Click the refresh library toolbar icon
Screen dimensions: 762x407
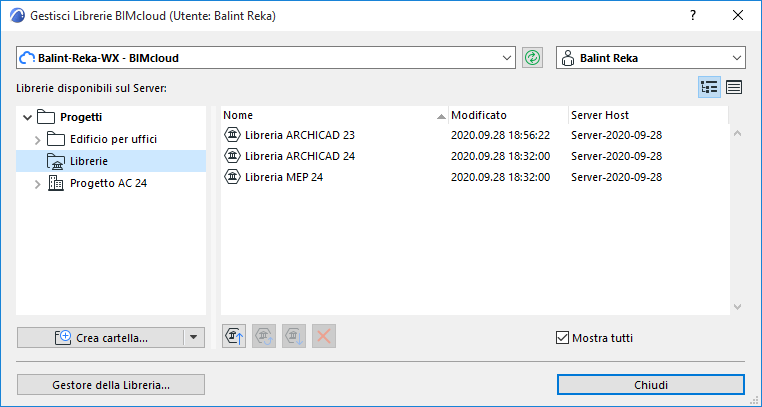[x=264, y=336]
